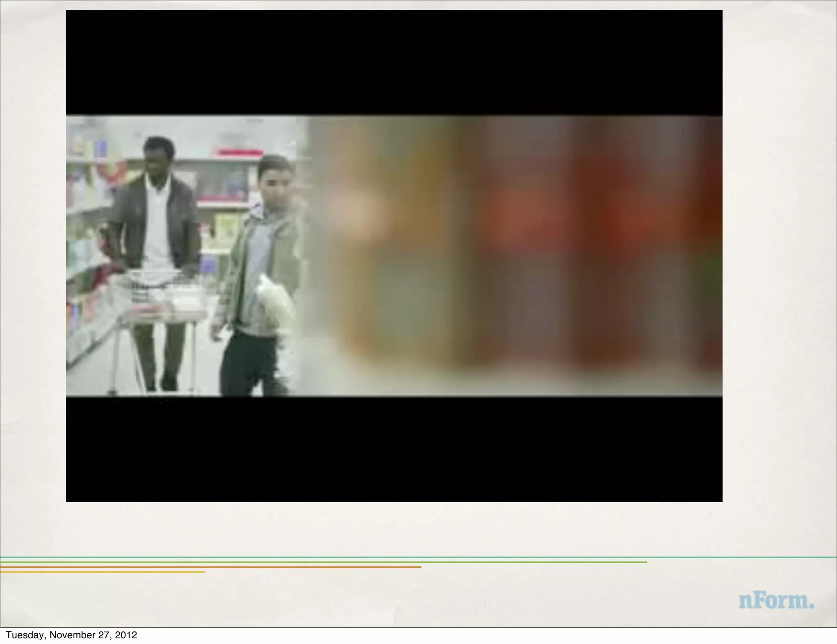Click the bottom black letterbox bar
Image resolution: width=837 pixels, height=644 pixels.
(x=394, y=449)
